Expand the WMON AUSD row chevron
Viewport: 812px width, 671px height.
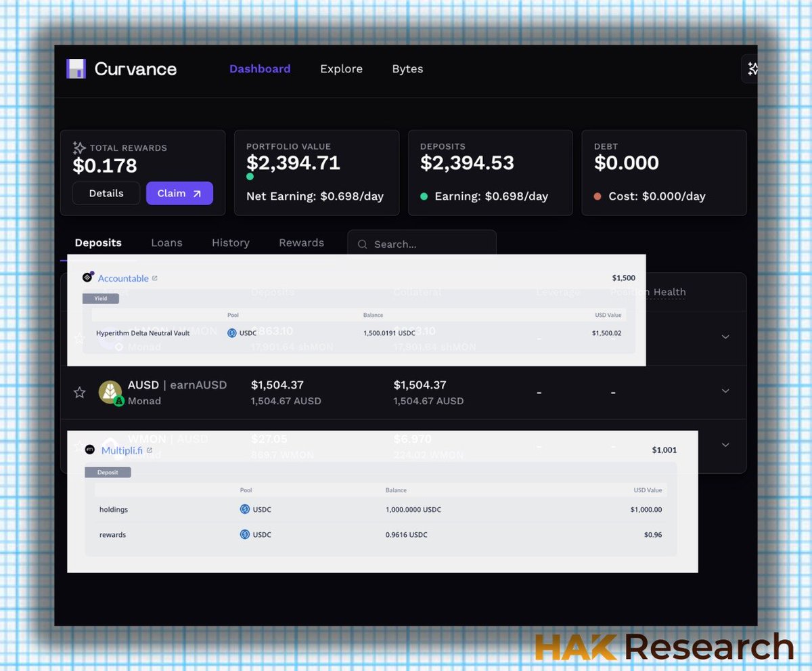tap(725, 445)
